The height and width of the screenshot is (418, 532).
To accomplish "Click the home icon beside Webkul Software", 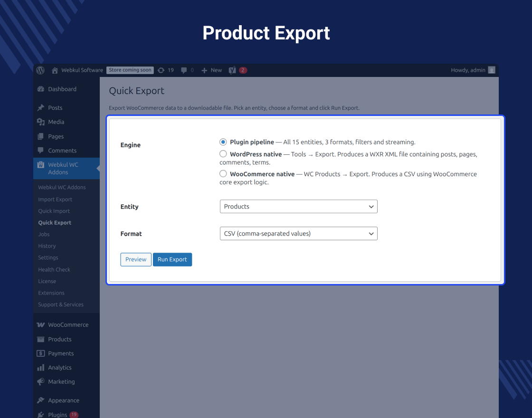I will tap(55, 70).
